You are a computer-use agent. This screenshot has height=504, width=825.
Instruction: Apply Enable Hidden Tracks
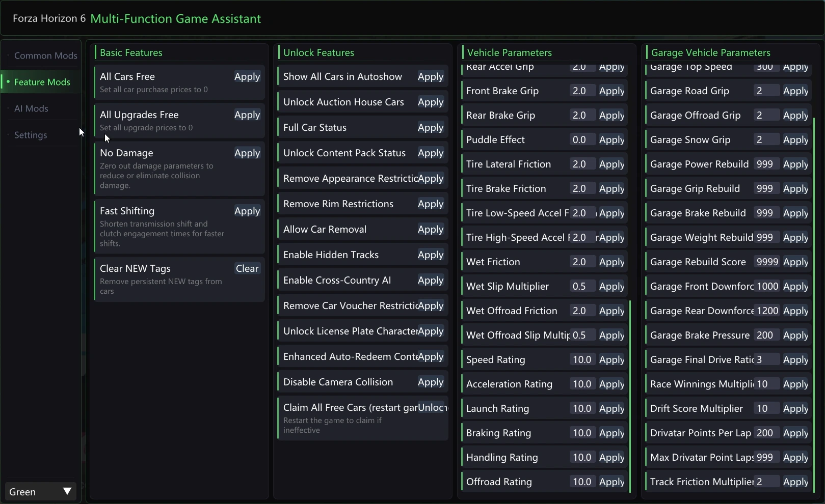click(431, 255)
